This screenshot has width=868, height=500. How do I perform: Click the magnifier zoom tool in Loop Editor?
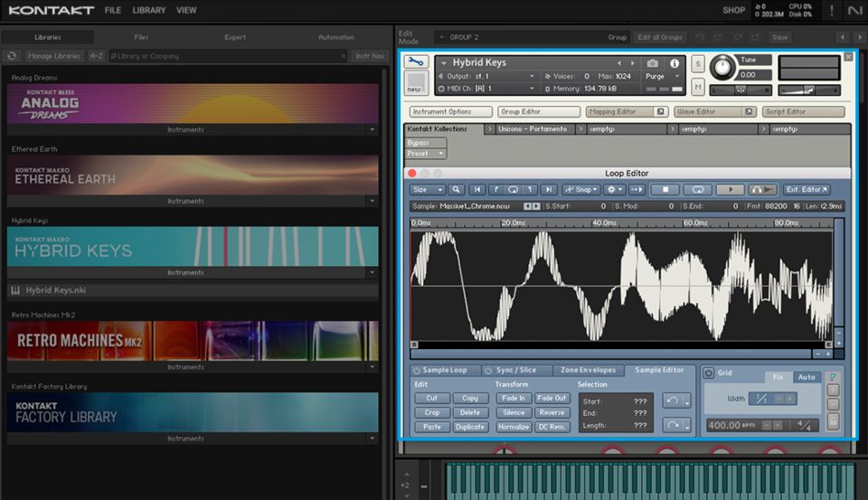(458, 190)
